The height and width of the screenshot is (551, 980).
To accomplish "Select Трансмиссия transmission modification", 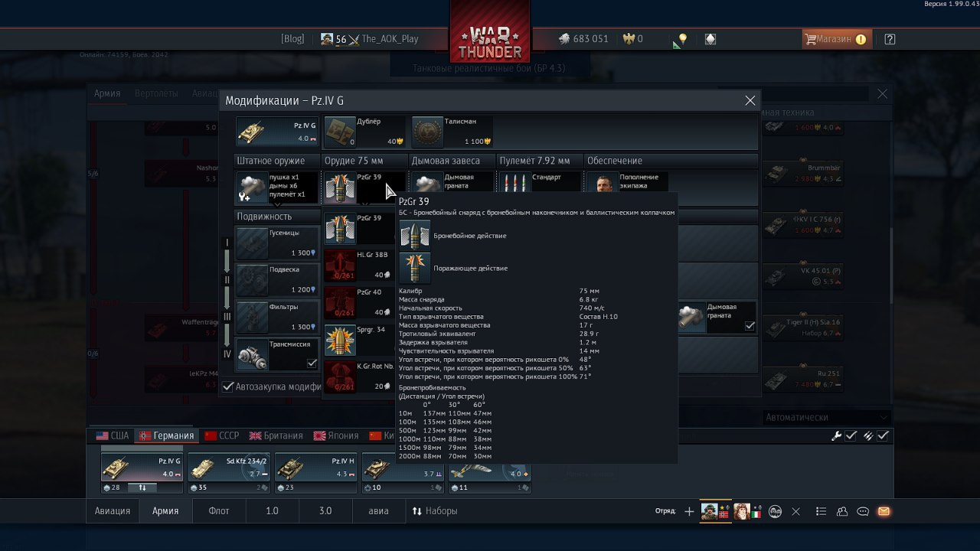I will [277, 354].
